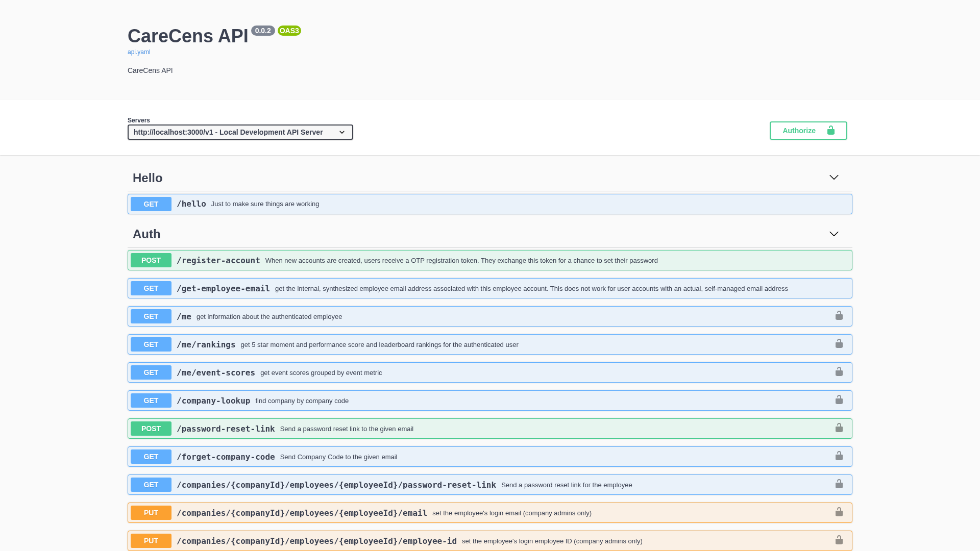The width and height of the screenshot is (980, 551).
Task: Click lock icon on /forget-company-code row
Action: [x=839, y=456]
